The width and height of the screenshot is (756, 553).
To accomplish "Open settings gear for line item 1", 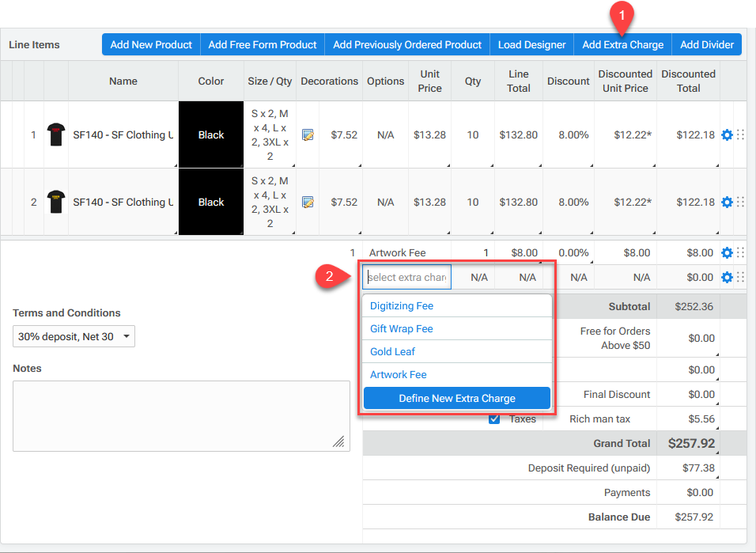I will 727,135.
